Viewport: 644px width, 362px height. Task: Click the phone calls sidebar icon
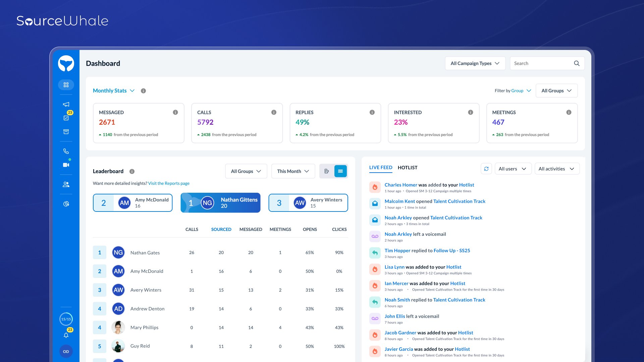point(66,151)
